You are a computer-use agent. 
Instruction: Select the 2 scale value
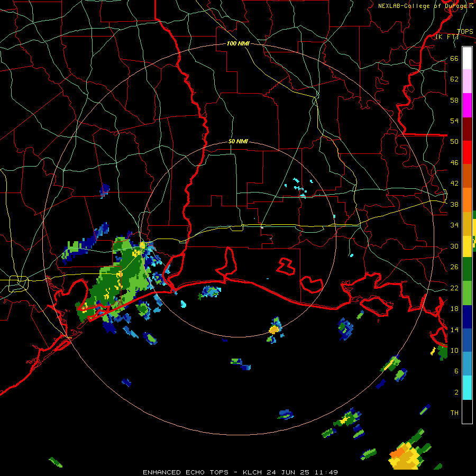point(456,392)
